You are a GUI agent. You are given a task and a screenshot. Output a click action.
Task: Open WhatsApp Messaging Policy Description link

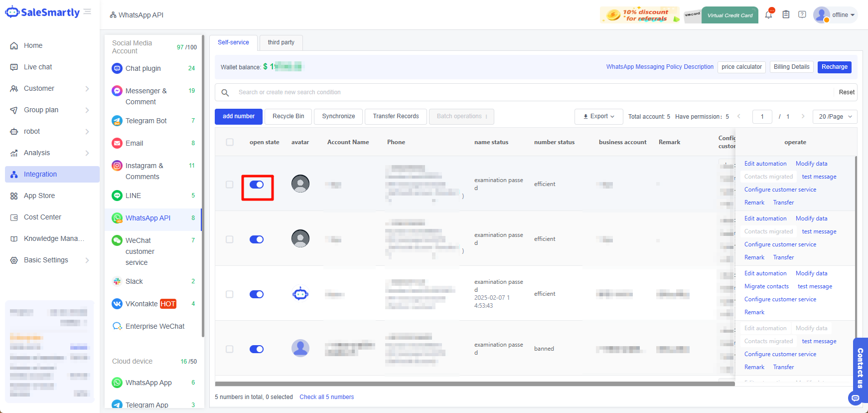point(660,67)
